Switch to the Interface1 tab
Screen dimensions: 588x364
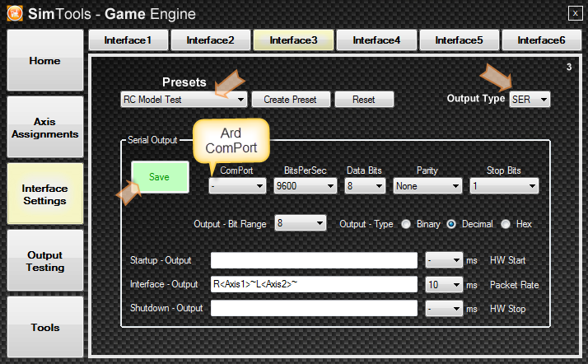coord(128,40)
